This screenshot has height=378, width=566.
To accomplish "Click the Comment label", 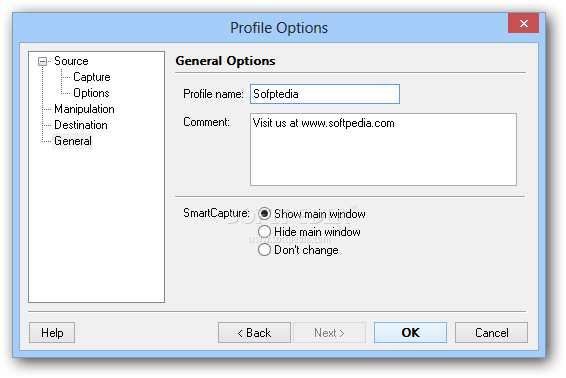I will [x=206, y=122].
